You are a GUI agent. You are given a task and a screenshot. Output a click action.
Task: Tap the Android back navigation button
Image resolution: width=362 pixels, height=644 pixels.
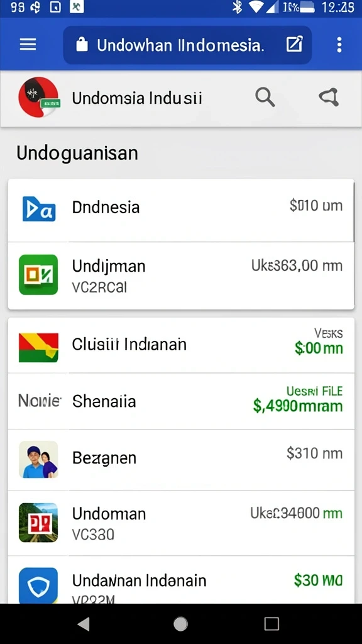(84, 624)
